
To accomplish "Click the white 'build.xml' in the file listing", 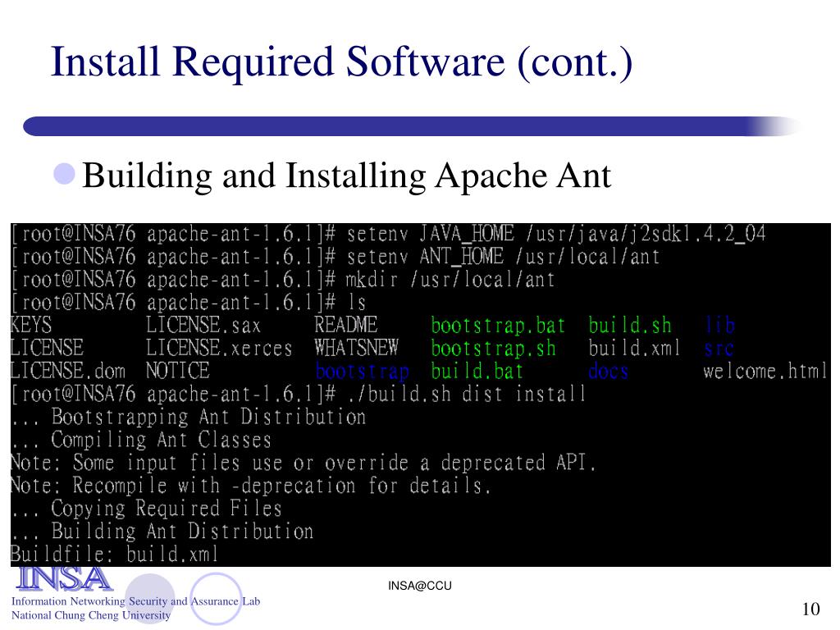I will click(635, 348).
